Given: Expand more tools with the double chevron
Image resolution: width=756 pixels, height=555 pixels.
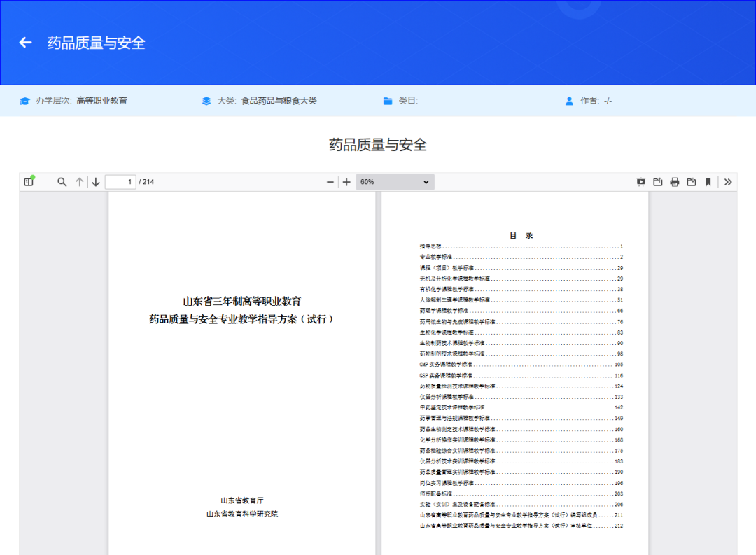Looking at the screenshot, I should [728, 181].
